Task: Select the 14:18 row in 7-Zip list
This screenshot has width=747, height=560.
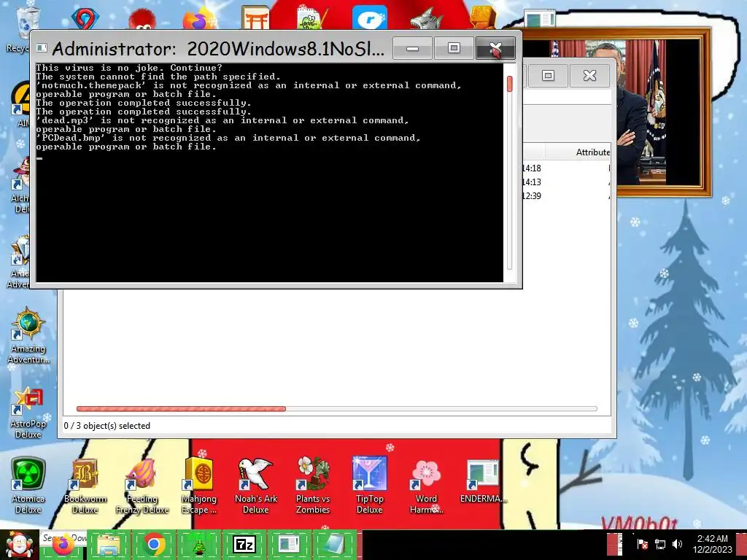Action: (566, 168)
